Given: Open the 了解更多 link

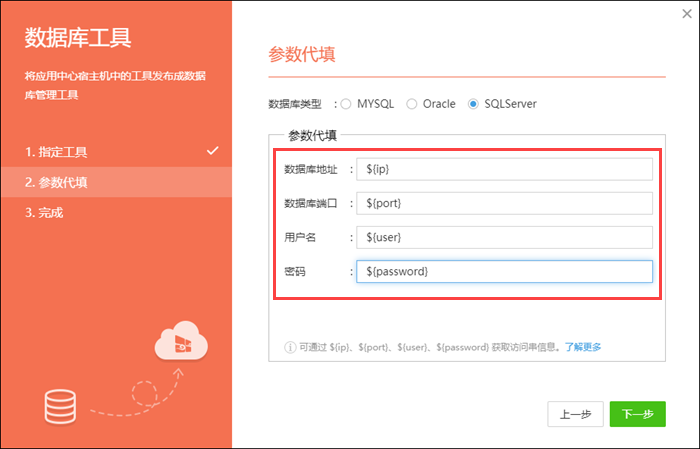Looking at the screenshot, I should pyautogui.click(x=583, y=347).
